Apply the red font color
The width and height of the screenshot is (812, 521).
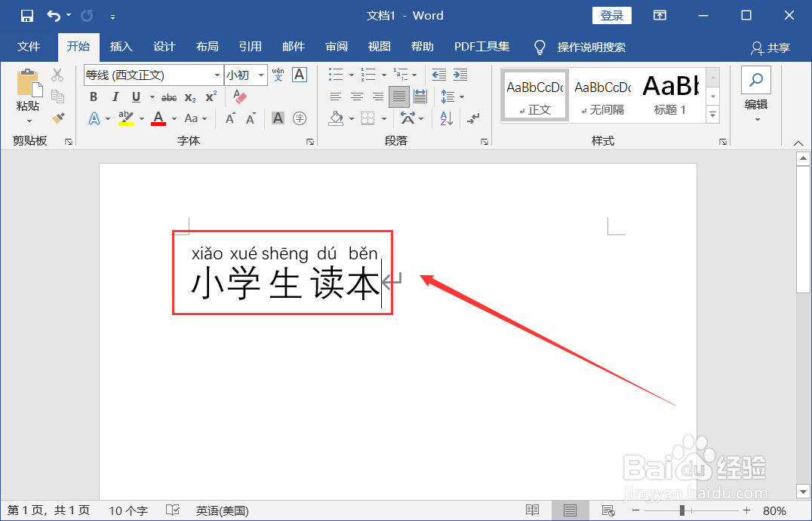158,118
